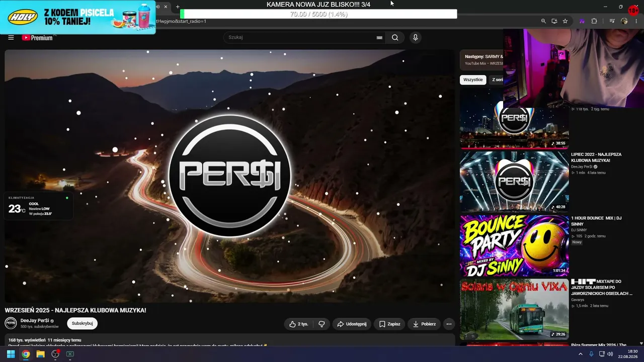This screenshot has width=644, height=362.
Task: Open the Następny up-next mix panel
Action: pyautogui.click(x=482, y=60)
